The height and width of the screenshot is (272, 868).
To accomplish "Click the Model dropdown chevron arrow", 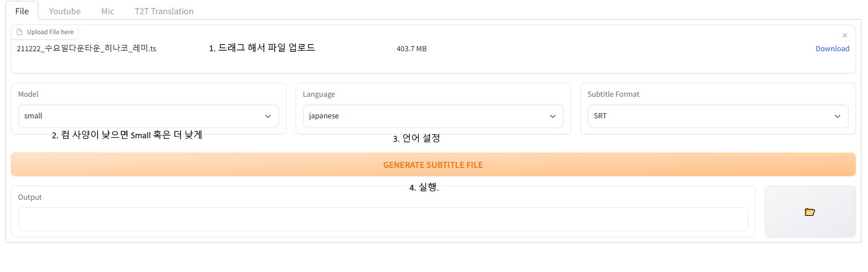I will [x=268, y=116].
